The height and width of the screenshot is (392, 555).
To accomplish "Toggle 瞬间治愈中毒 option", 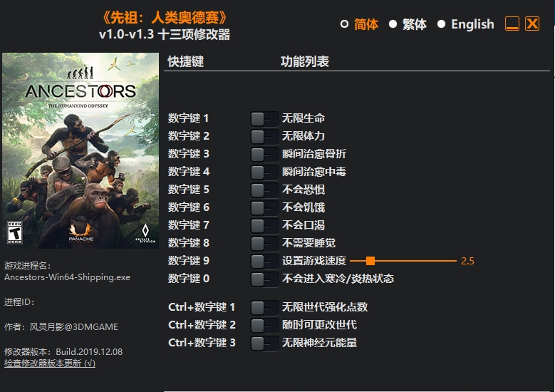I will click(x=264, y=172).
